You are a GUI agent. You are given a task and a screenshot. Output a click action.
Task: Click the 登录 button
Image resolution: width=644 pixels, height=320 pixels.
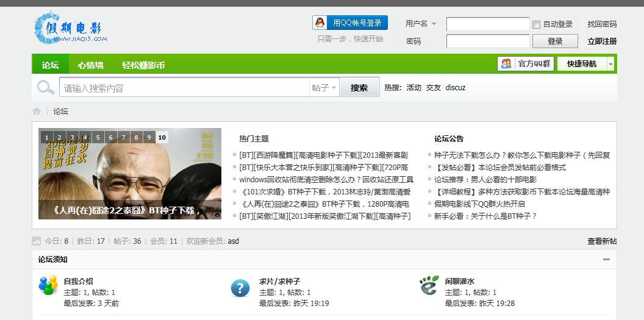555,41
